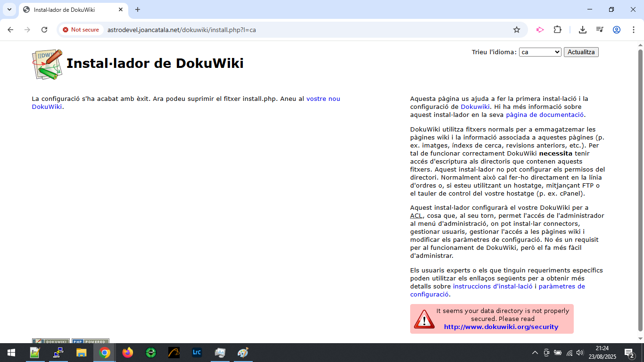Open Chrome downloads

click(583, 30)
